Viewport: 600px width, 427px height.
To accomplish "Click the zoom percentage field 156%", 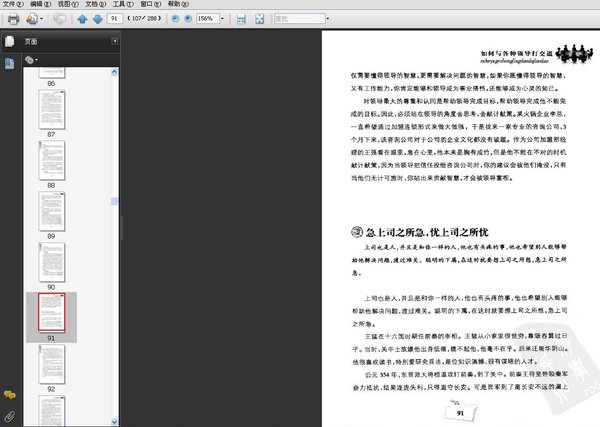I will [208, 18].
